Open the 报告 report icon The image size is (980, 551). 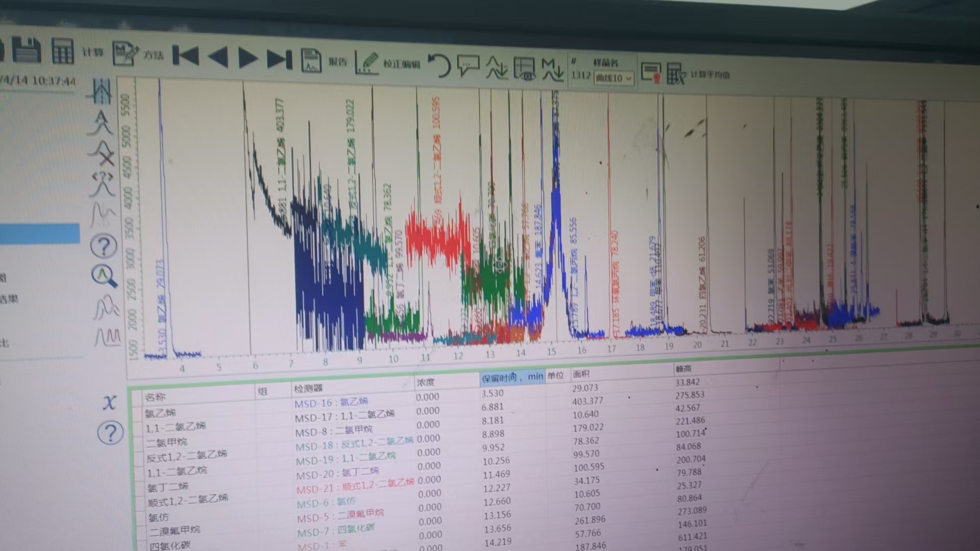point(311,61)
